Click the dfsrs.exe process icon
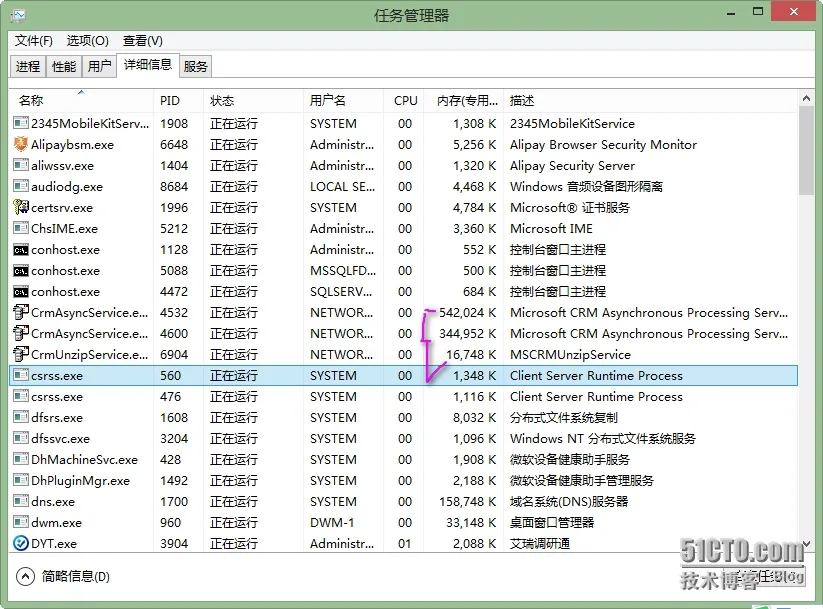Screen dimensions: 823x609 tap(21, 417)
